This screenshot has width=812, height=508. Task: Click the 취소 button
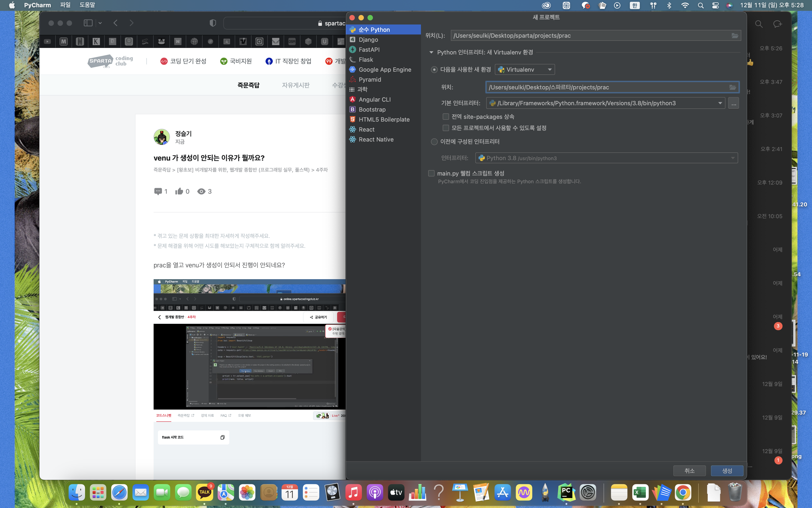(x=689, y=471)
